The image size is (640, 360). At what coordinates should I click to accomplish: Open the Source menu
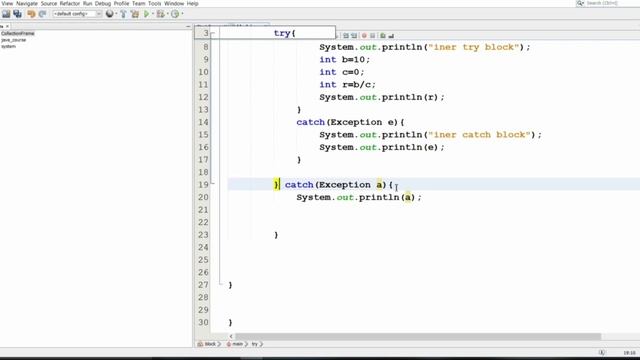pos(49,3)
